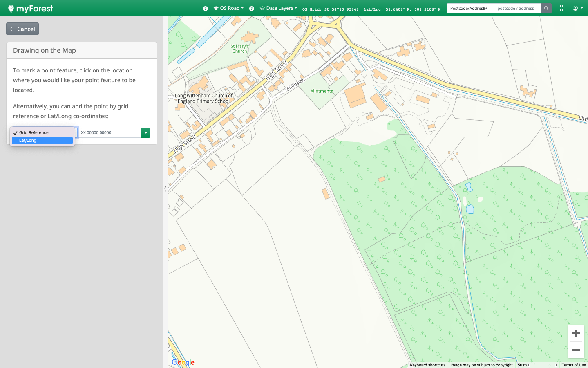Exit fullscreen map view icon
588x368 pixels.
point(561,8)
